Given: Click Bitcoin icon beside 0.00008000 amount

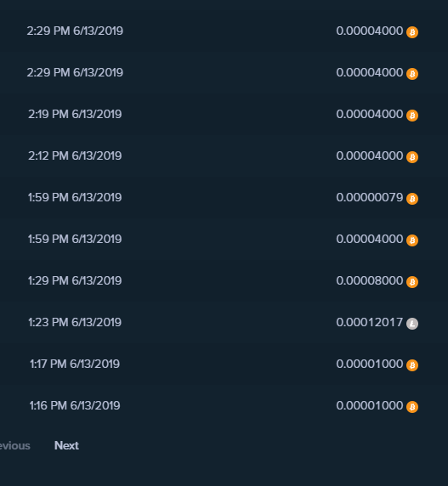Looking at the screenshot, I should [x=412, y=282].
